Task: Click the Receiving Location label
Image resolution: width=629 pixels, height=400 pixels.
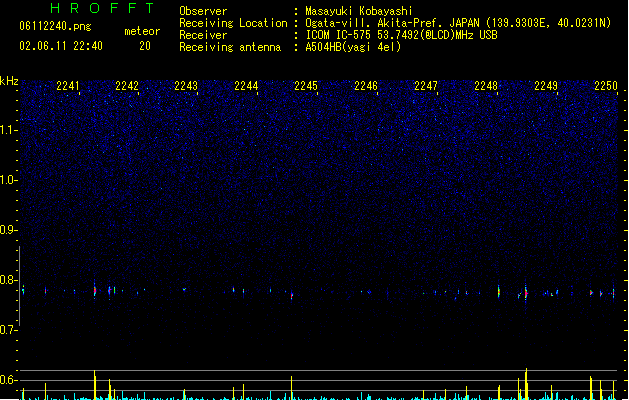Action: click(x=233, y=23)
